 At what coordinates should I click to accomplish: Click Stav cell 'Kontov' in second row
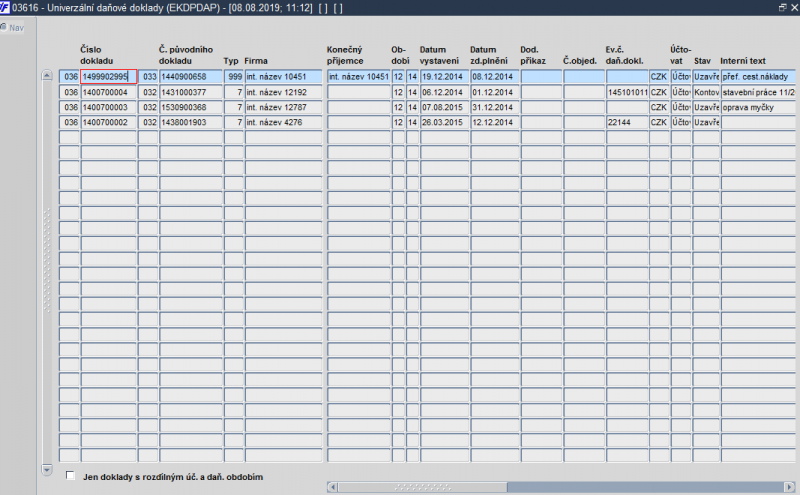[706, 92]
